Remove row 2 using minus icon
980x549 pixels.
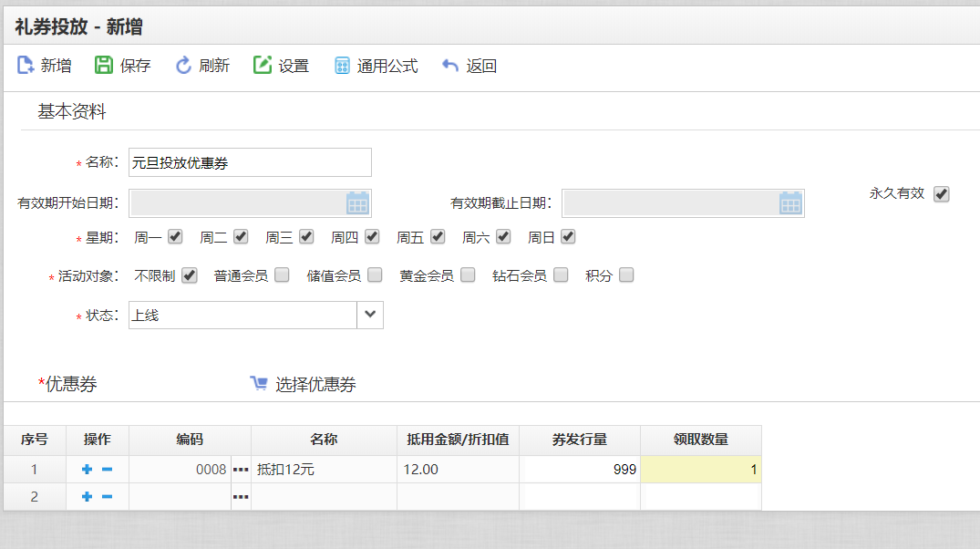[x=107, y=497]
